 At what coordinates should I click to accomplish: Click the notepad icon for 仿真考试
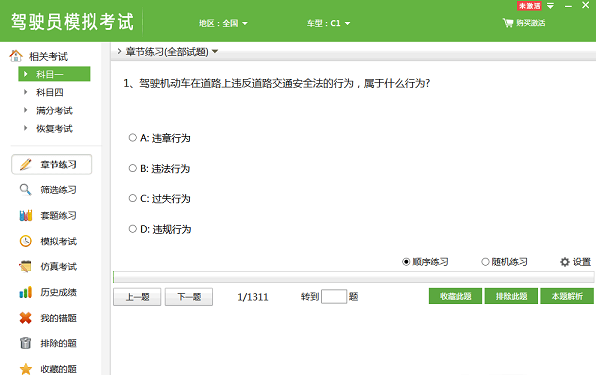25,266
